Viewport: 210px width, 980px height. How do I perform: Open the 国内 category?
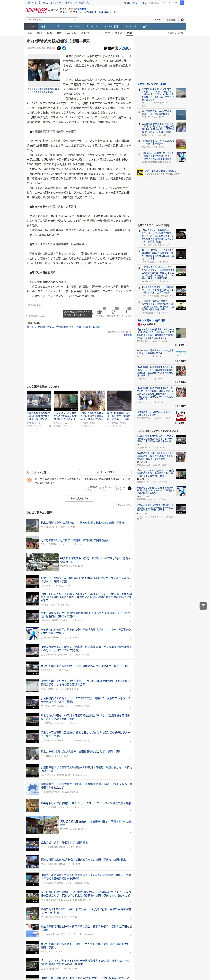click(39, 33)
